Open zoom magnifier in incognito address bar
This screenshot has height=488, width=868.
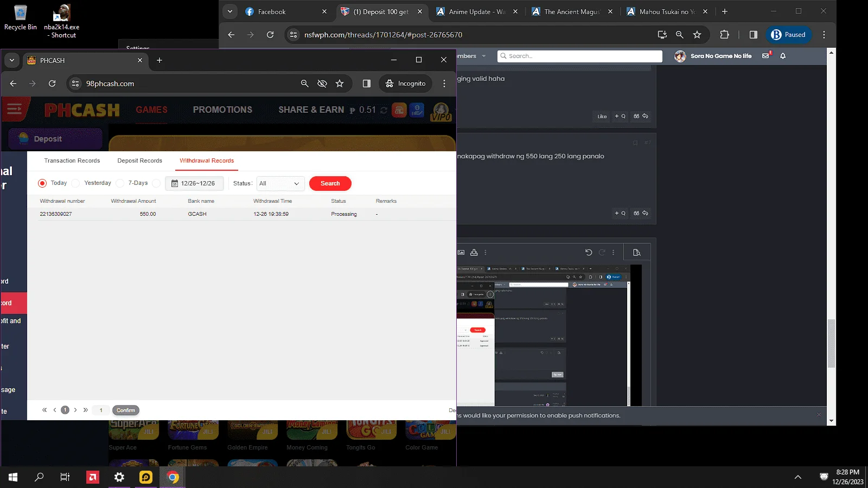305,84
